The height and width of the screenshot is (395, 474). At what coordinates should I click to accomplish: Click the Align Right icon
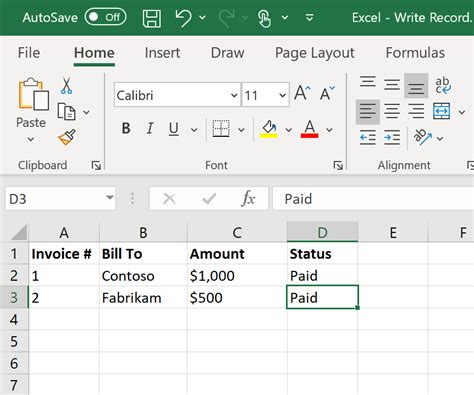pos(416,111)
